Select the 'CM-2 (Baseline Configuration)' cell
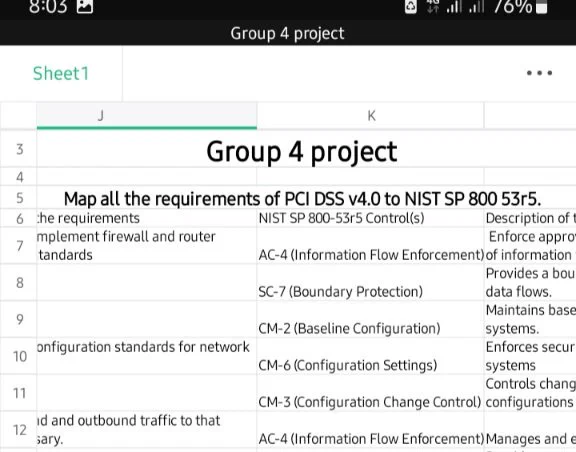576x452 pixels. (x=371, y=319)
